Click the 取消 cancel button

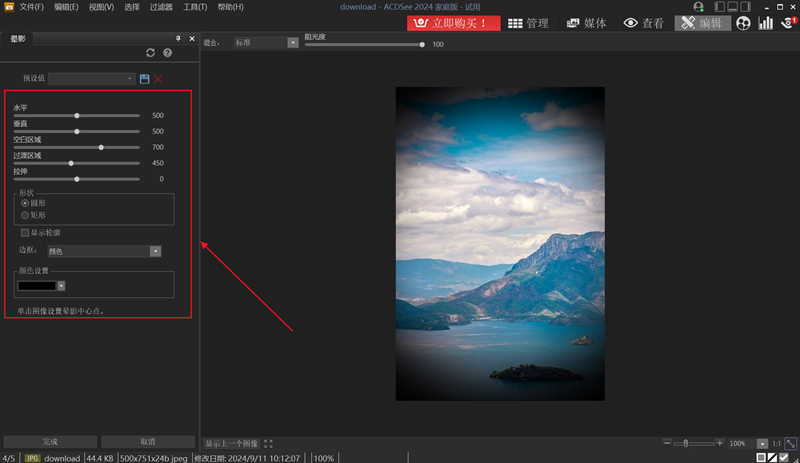[x=147, y=441]
